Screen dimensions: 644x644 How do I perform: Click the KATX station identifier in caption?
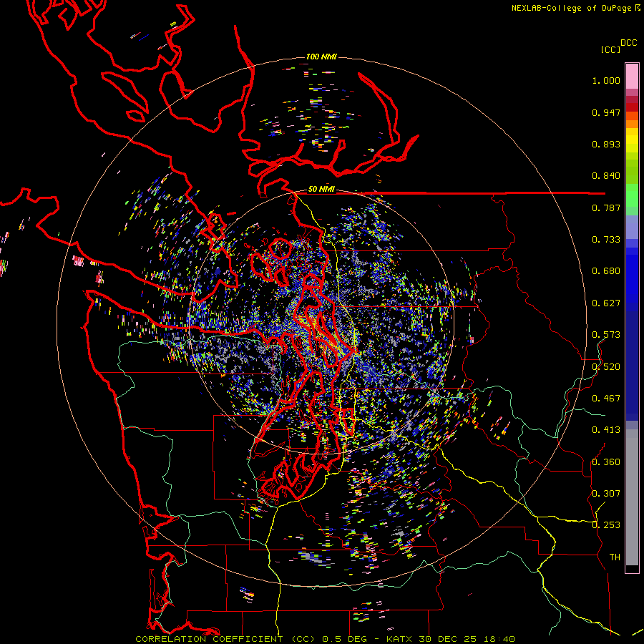coord(401,639)
